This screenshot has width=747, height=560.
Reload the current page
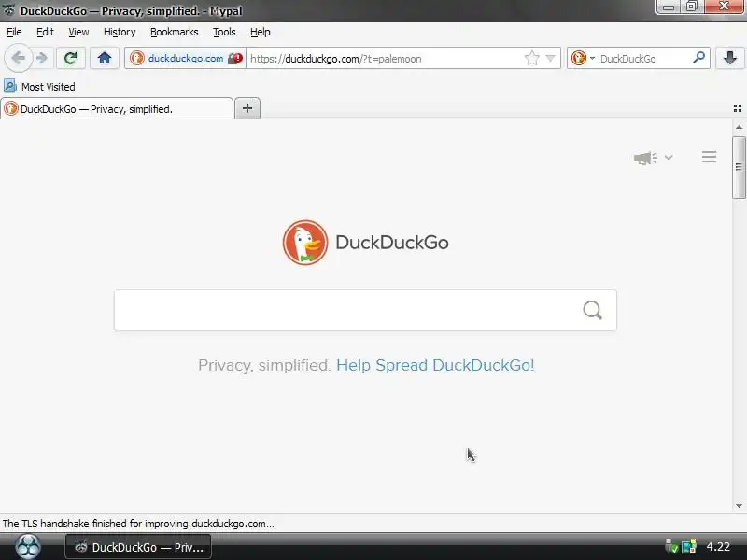pos(71,58)
